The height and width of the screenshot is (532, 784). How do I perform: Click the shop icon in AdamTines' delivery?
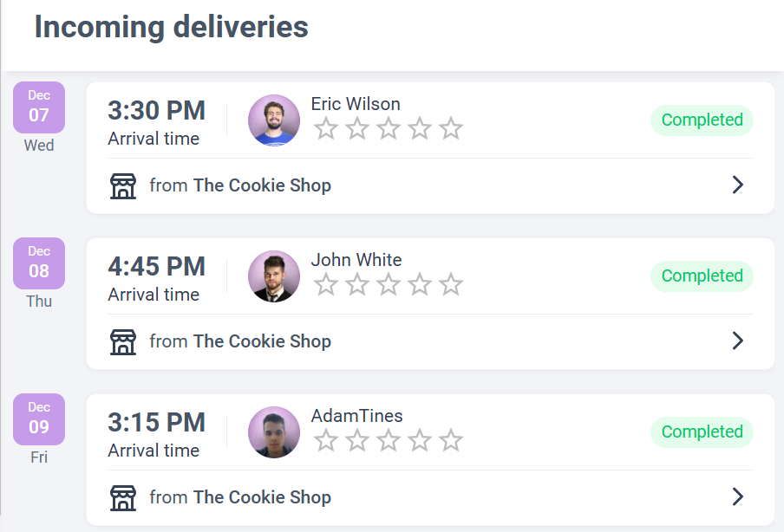(123, 497)
